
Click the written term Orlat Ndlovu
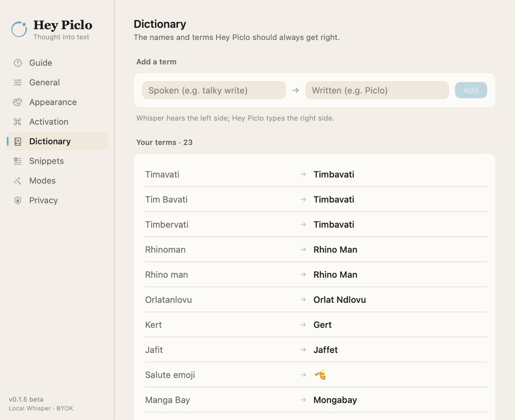(339, 300)
